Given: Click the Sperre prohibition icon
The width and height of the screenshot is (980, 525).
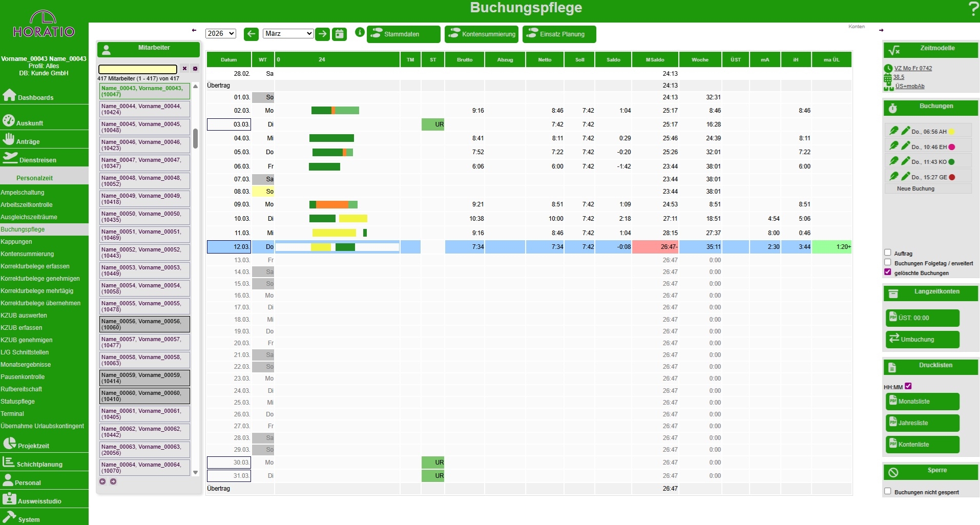Looking at the screenshot, I should pos(893,472).
